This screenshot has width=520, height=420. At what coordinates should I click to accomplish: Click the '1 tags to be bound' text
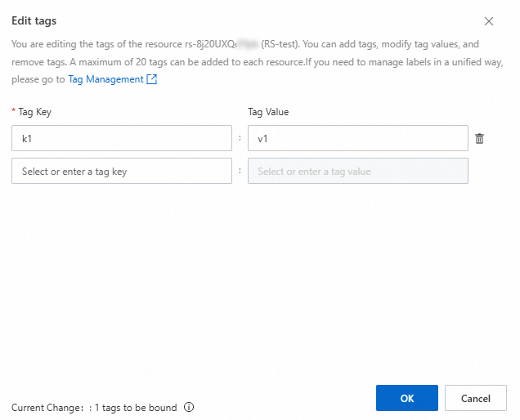(x=136, y=408)
